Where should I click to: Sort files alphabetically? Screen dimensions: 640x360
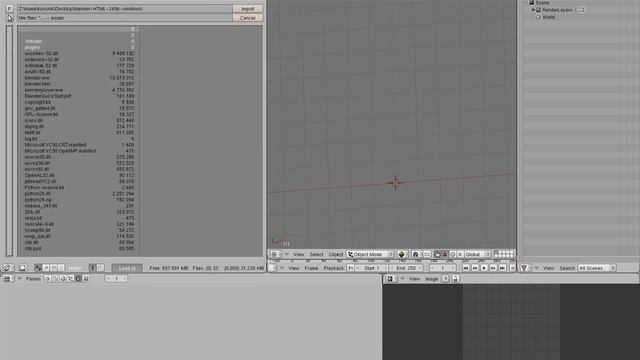click(x=38, y=268)
